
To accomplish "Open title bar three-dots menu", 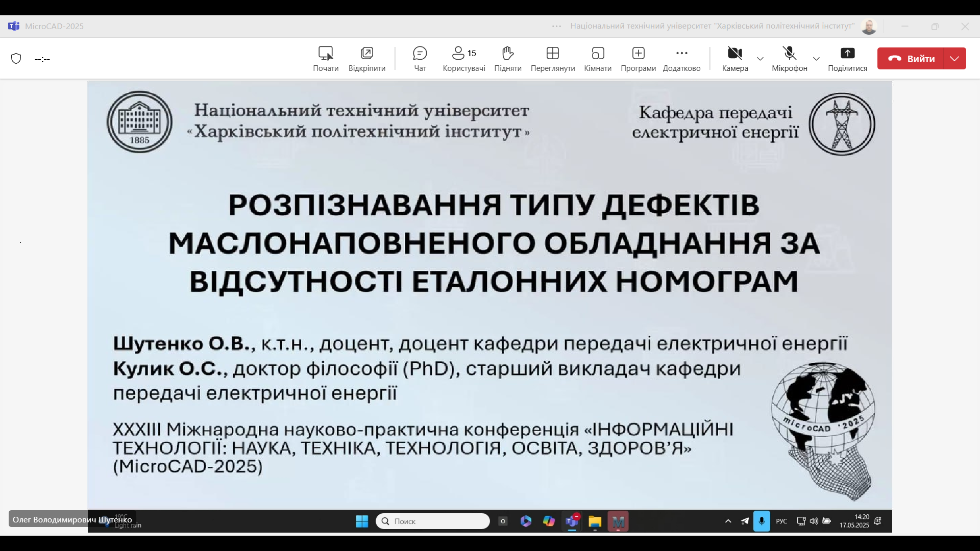I will click(556, 26).
